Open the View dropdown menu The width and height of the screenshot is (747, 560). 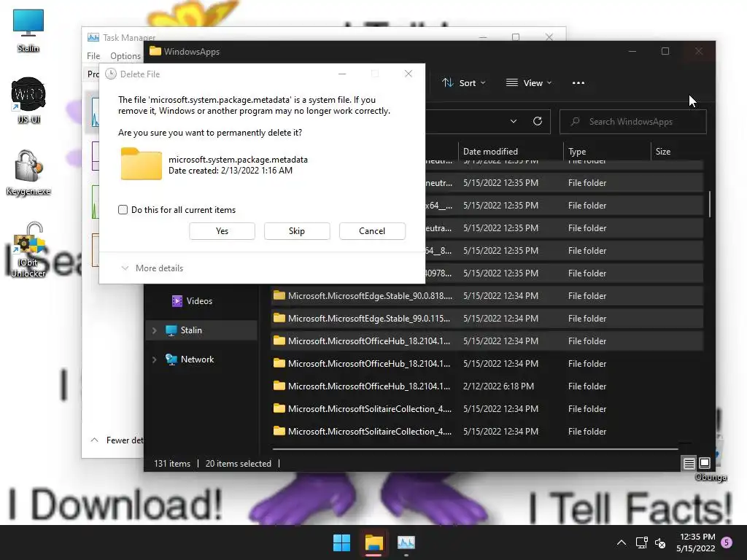529,83
